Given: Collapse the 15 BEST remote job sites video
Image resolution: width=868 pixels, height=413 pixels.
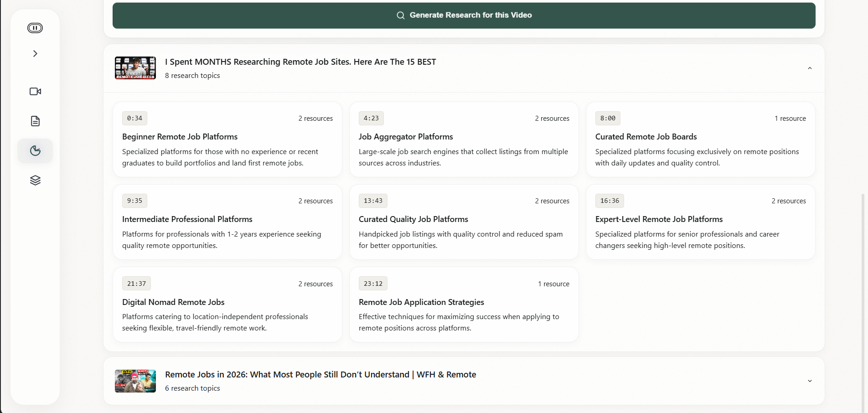Looking at the screenshot, I should coord(809,68).
